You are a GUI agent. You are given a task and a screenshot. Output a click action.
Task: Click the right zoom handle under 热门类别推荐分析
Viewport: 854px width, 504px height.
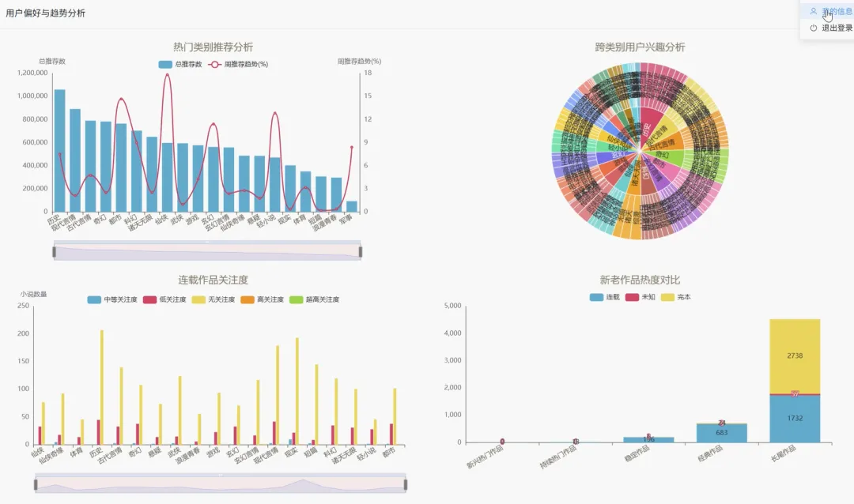click(x=361, y=251)
